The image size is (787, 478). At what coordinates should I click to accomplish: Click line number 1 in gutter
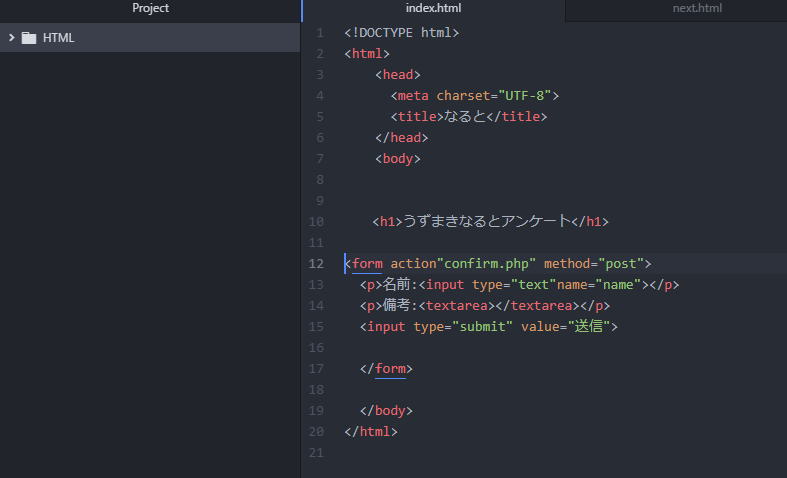(320, 33)
